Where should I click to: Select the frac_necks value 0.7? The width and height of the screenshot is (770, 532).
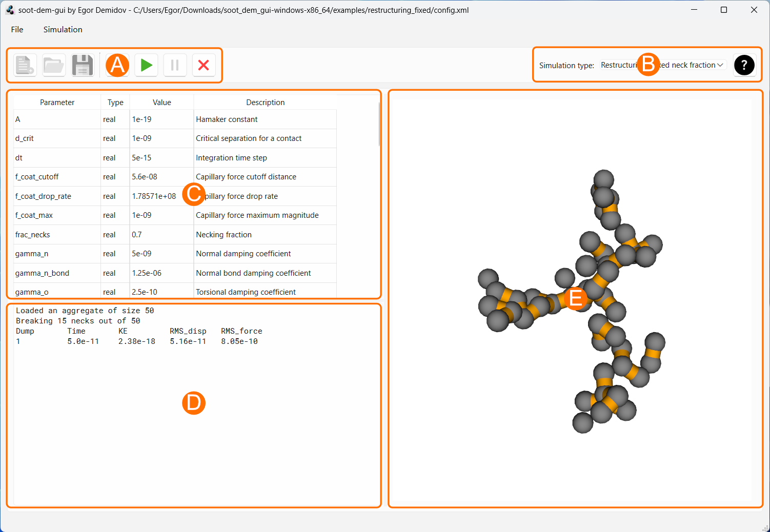pos(162,235)
